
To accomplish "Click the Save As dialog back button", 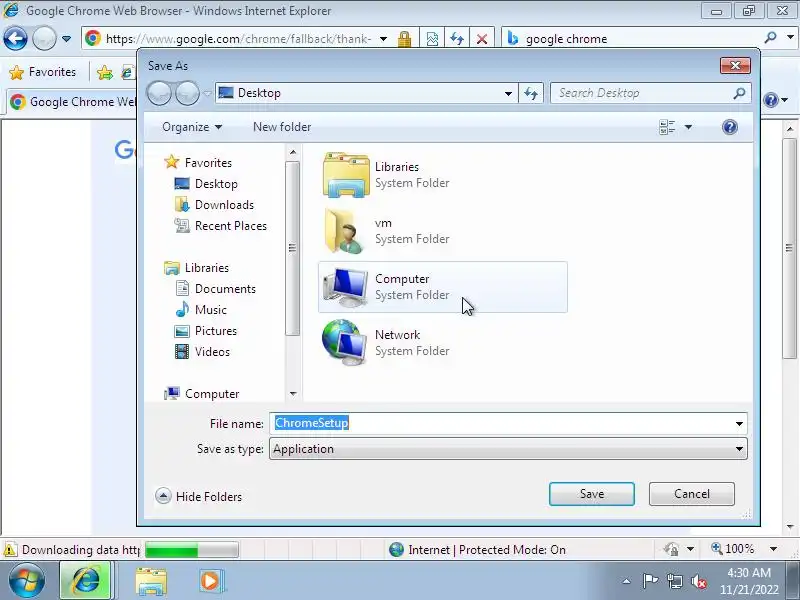I will (160, 93).
